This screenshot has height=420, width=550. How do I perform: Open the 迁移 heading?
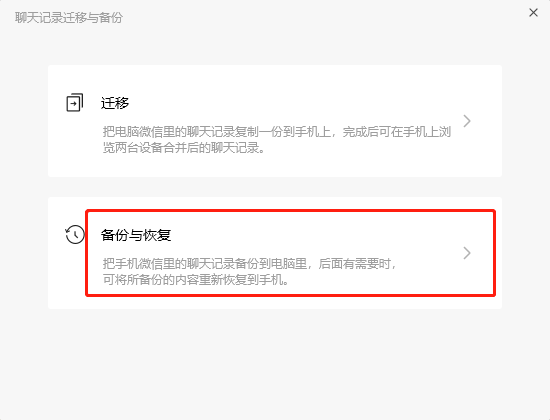(115, 103)
